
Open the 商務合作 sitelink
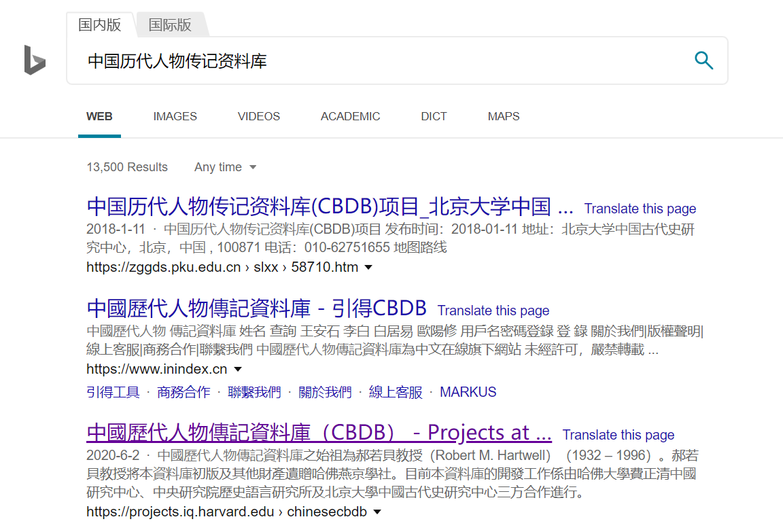[x=184, y=392]
